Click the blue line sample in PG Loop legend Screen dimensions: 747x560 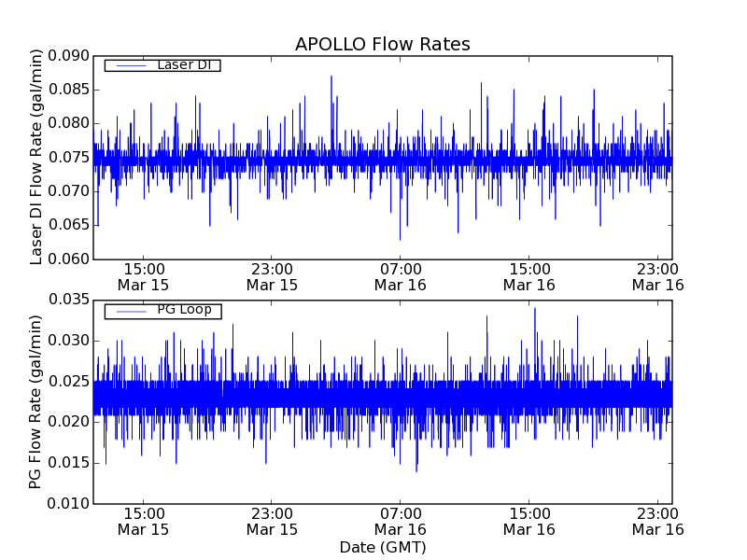tap(129, 311)
